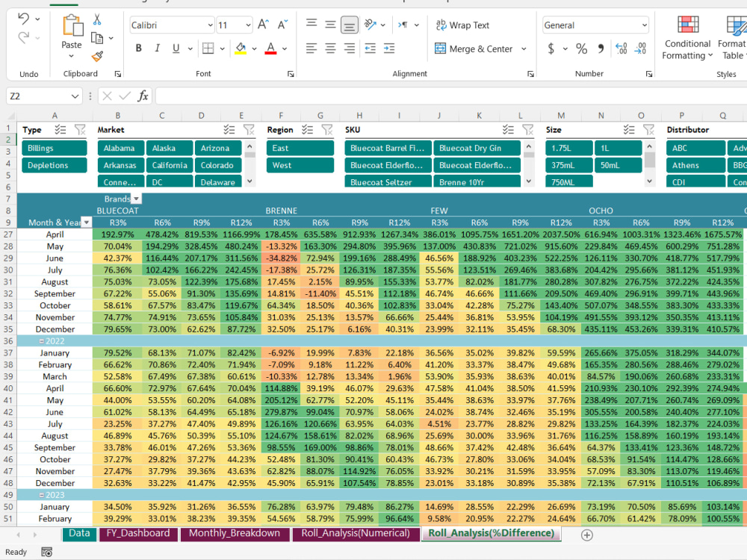Image resolution: width=747 pixels, height=560 pixels.
Task: Click into the formula bar
Action: pyautogui.click(x=450, y=96)
